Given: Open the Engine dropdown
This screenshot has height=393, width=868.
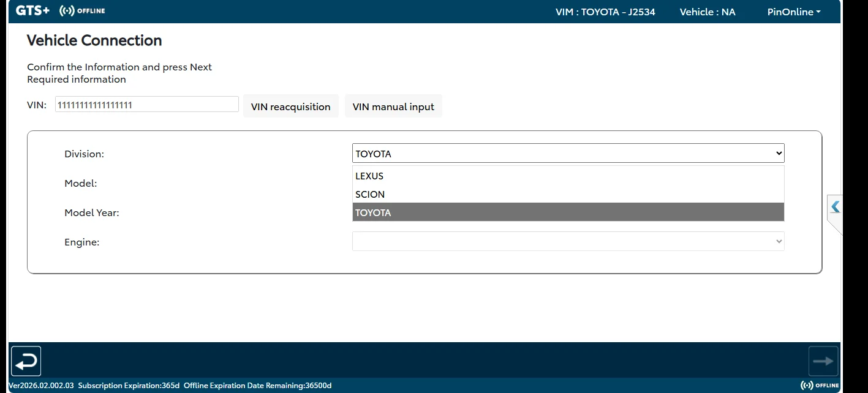Looking at the screenshot, I should 568,241.
